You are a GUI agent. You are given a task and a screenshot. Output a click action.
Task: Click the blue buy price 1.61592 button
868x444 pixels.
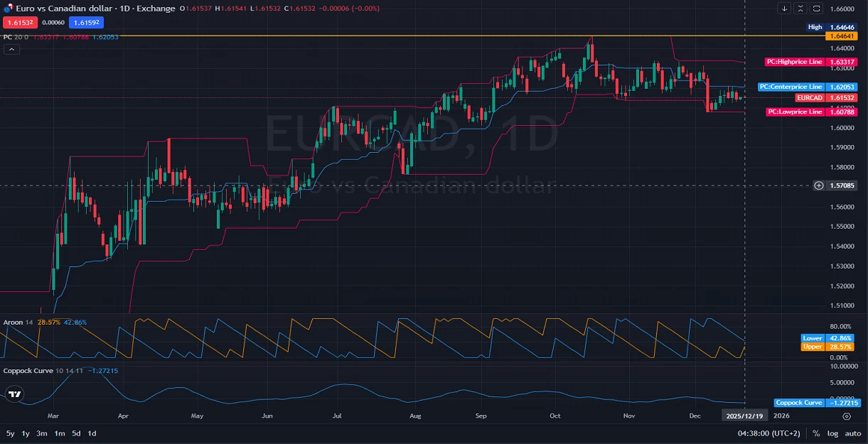tap(86, 23)
